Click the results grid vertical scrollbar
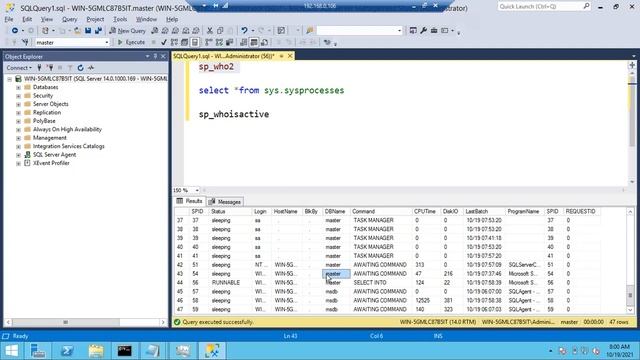Image resolution: width=640 pixels, height=360 pixels. point(630,261)
